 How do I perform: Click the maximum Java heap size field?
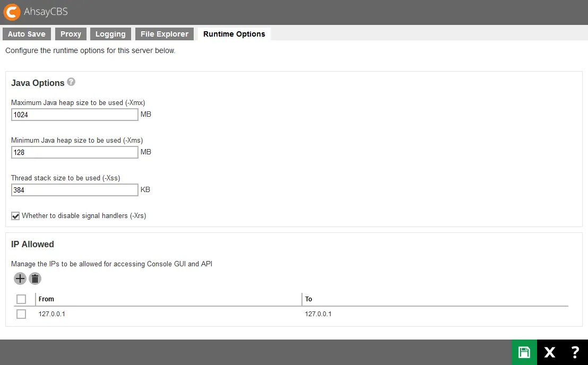[x=74, y=115]
